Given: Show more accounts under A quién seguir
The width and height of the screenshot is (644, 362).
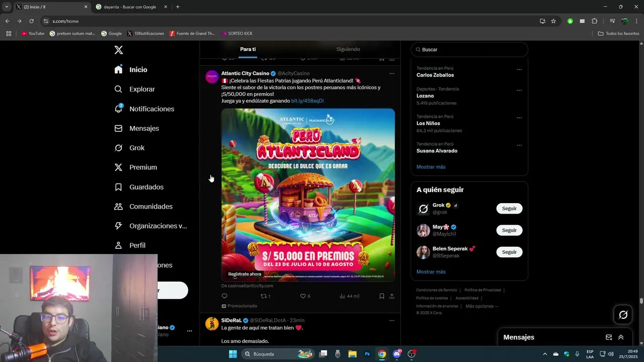Looking at the screenshot, I should click(x=431, y=272).
